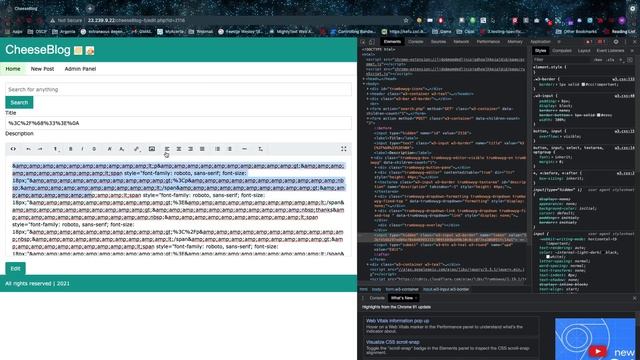
Task: Open a new browser tab with plus button
Action: coord(90,8)
